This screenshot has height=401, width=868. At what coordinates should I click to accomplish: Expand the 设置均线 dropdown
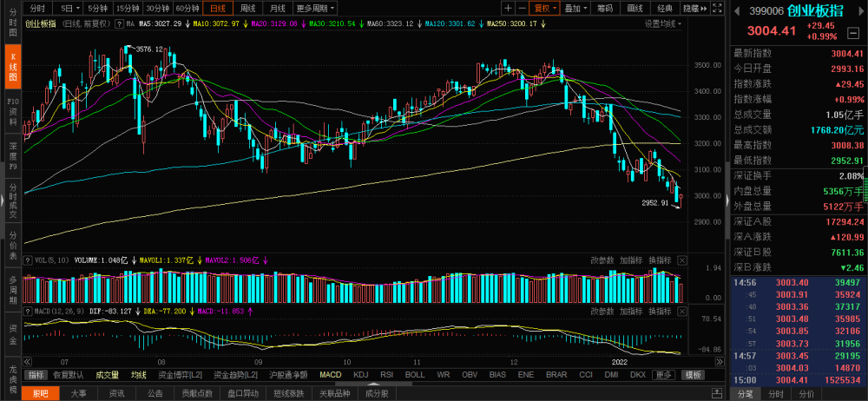click(x=662, y=23)
